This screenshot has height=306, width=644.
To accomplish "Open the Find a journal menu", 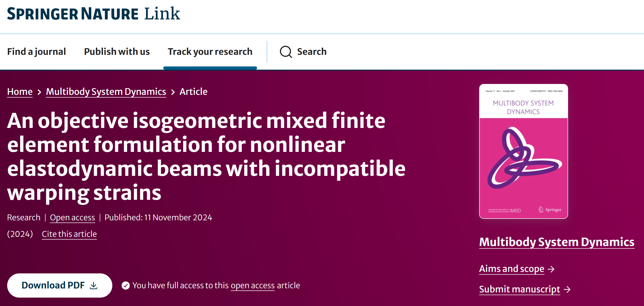I will 37,52.
